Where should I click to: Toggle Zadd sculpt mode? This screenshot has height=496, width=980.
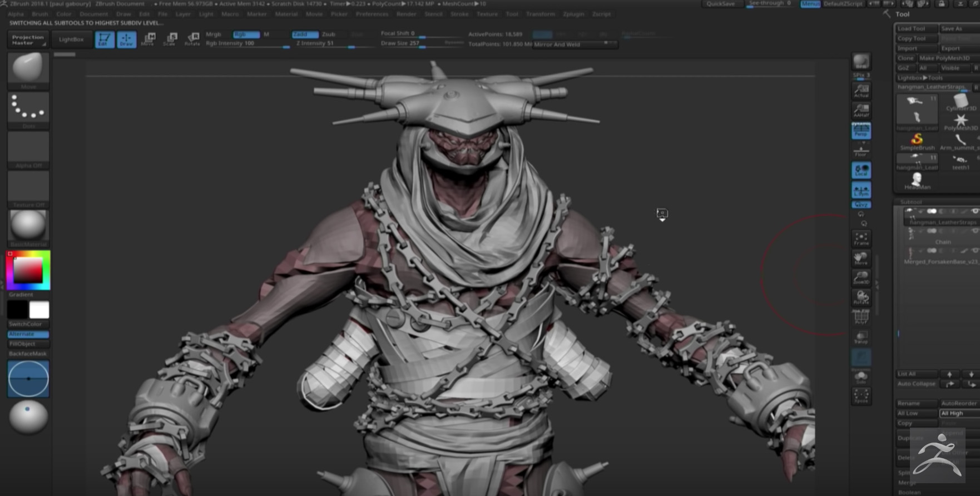(305, 34)
